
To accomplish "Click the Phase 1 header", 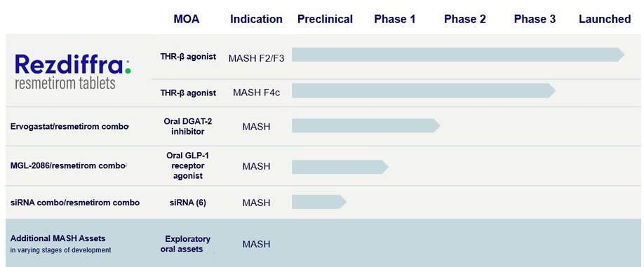I will click(x=395, y=20).
